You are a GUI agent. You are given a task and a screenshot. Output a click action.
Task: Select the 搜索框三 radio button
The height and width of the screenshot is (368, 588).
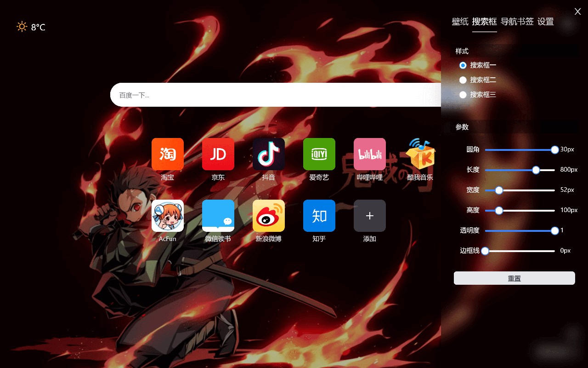tap(463, 95)
